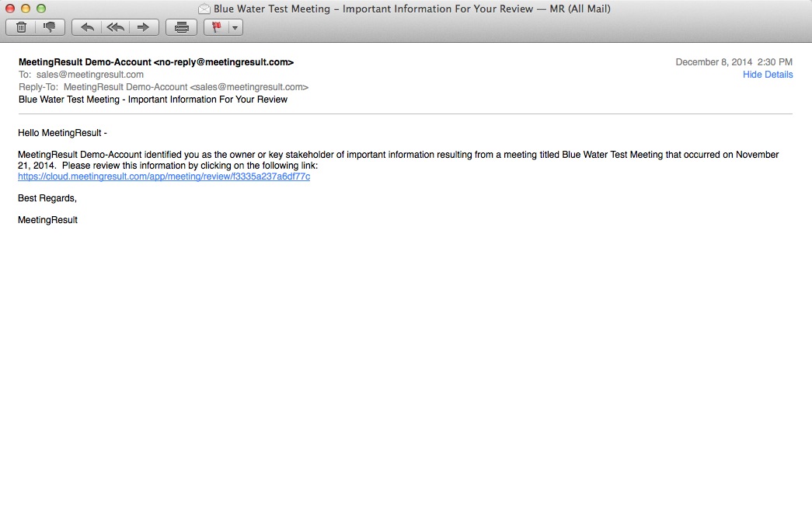This screenshot has width=812, height=510.
Task: Click the envelope icon in title bar
Action: pos(204,9)
